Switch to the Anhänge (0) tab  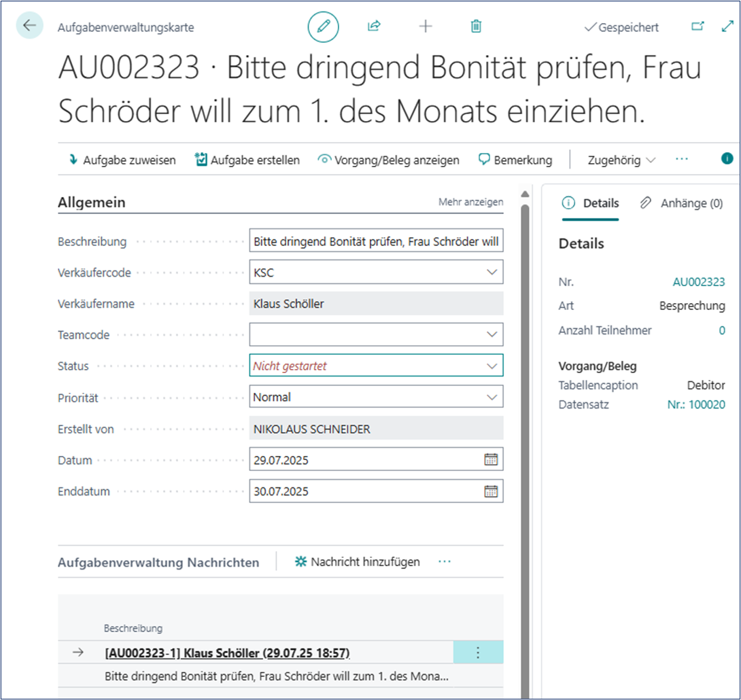(682, 203)
